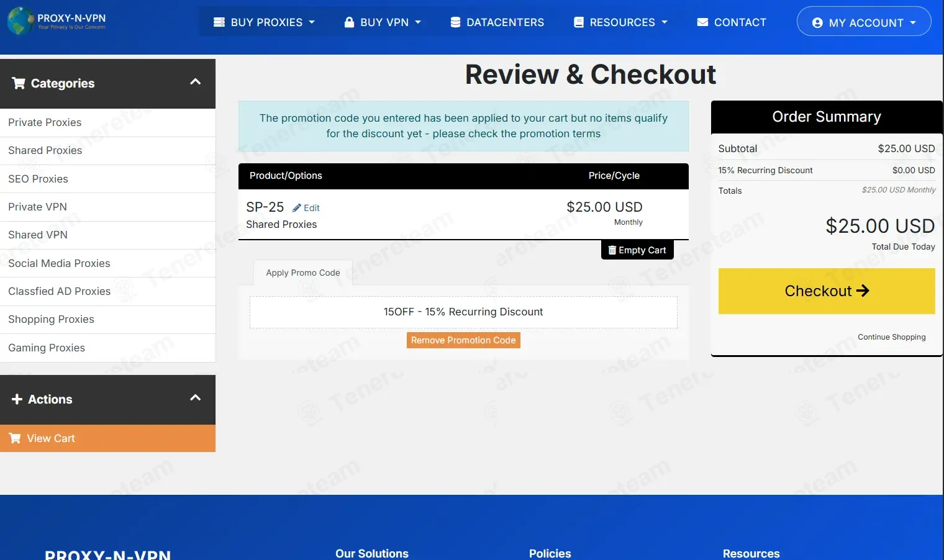Open View Cart in Actions
The height and width of the screenshot is (560, 944).
[107, 438]
